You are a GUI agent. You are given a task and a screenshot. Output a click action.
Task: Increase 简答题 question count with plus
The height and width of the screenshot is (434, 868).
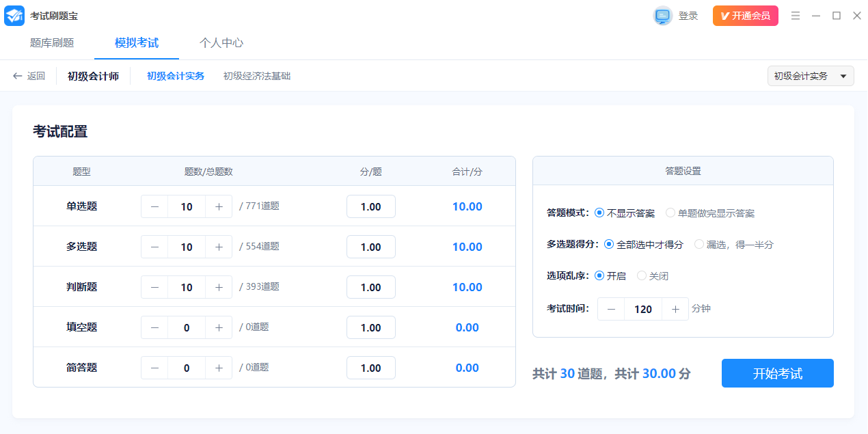tap(219, 368)
